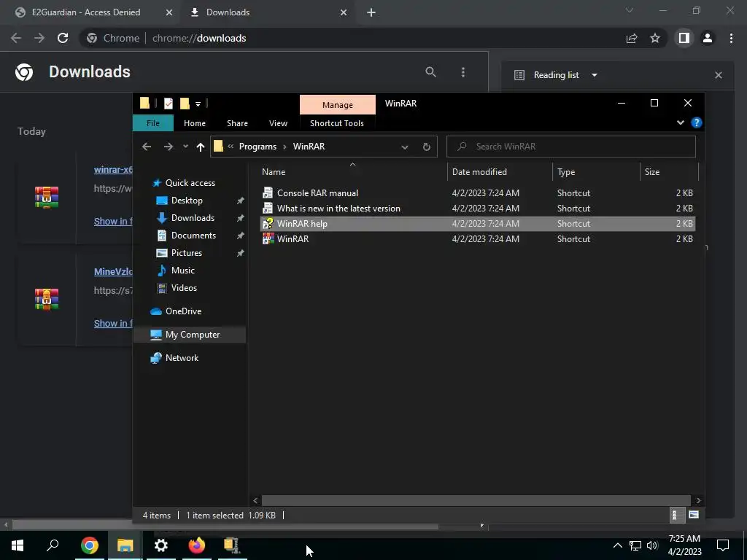This screenshot has height=560, width=747.
Task: Open Firefox from the taskbar
Action: 197,545
